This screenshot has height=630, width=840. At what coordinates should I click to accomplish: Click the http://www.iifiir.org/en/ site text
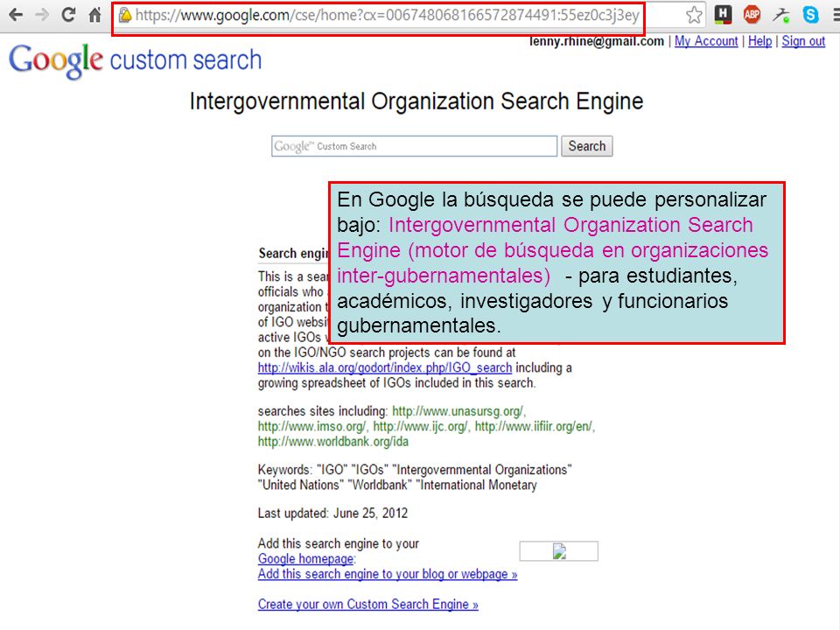[535, 427]
